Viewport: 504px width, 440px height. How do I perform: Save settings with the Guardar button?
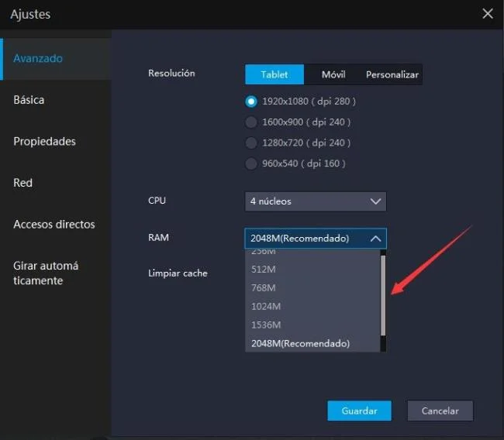359,411
